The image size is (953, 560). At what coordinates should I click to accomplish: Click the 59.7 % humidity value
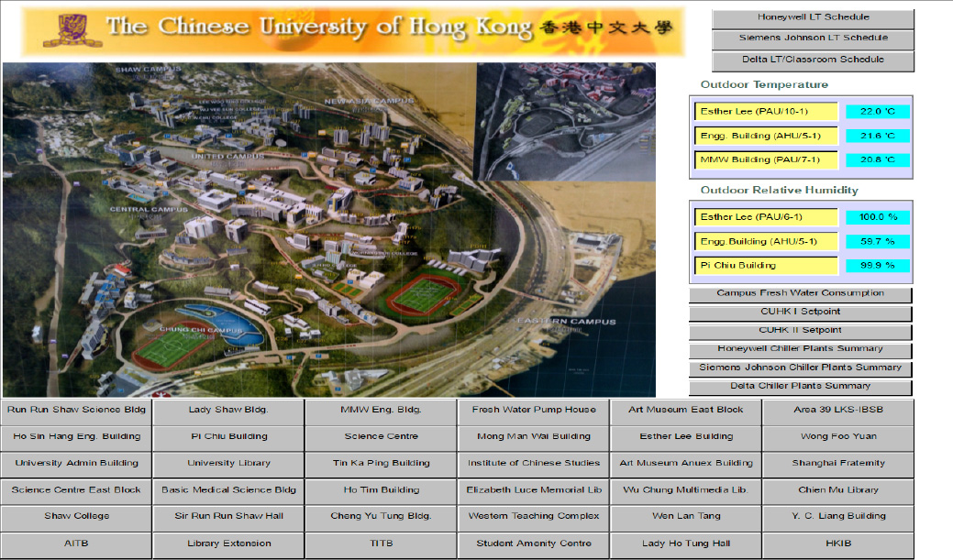click(x=878, y=242)
